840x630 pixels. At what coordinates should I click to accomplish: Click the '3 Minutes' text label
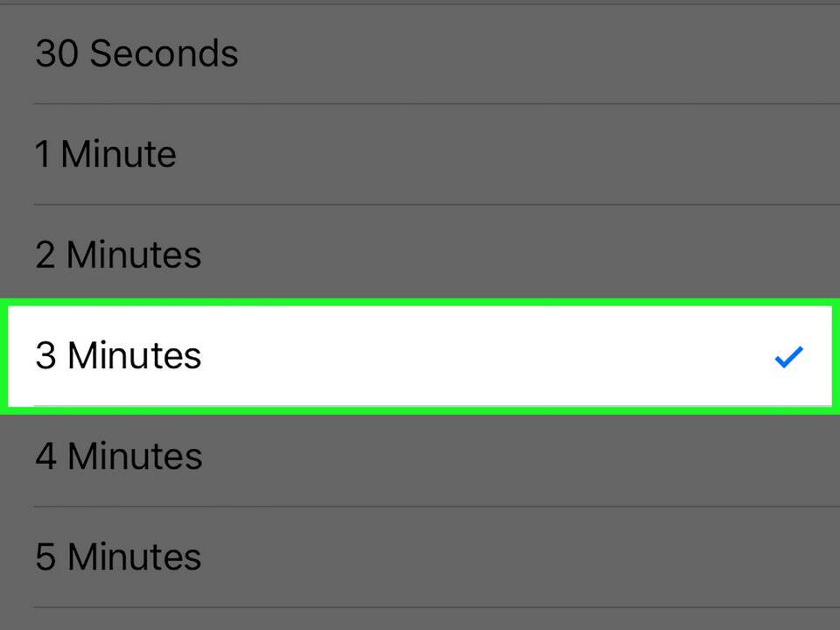click(x=118, y=356)
